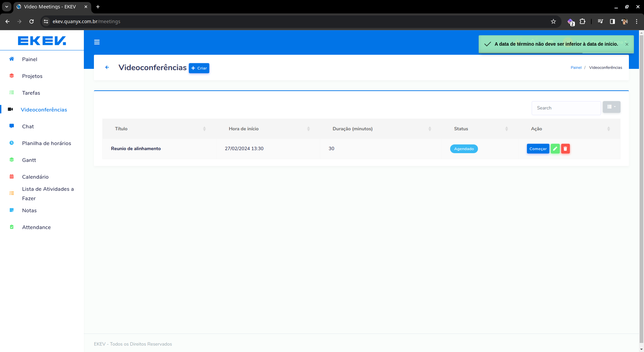
Task: Toggle the hamburger sidebar menu
Action: pos(97,42)
